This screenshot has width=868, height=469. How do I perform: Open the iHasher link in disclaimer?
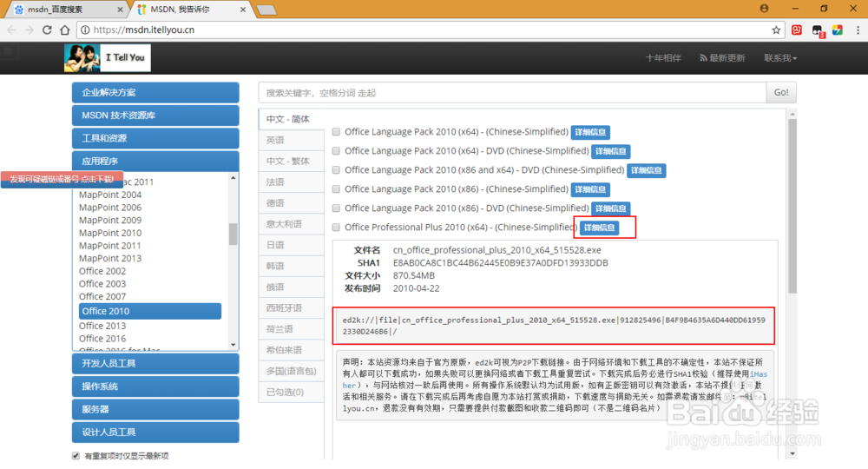[759, 374]
